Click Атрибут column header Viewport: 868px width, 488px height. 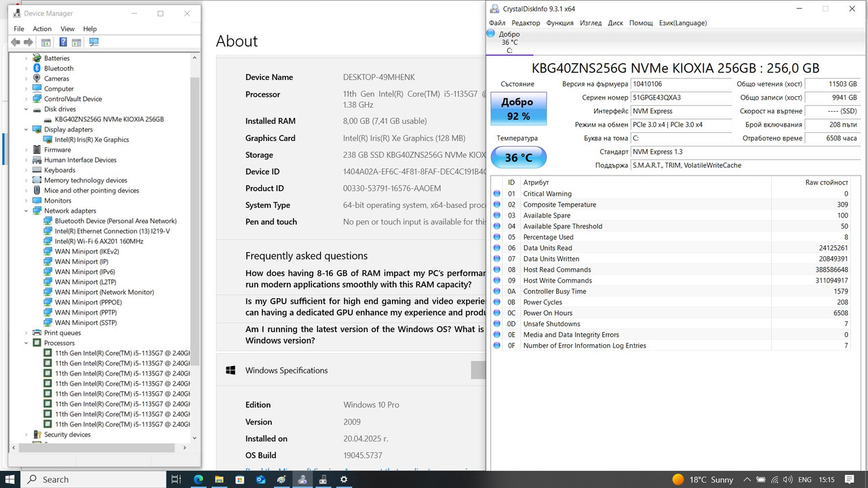tap(536, 182)
